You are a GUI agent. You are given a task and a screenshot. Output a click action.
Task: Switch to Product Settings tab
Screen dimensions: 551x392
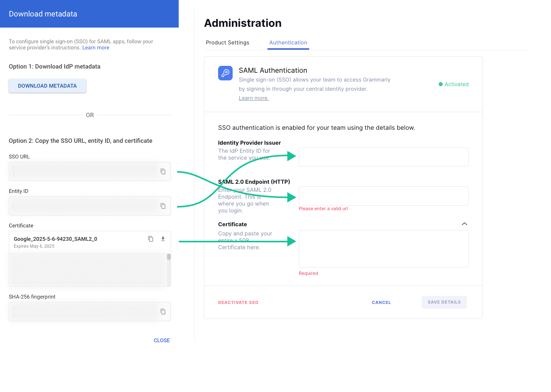point(227,42)
